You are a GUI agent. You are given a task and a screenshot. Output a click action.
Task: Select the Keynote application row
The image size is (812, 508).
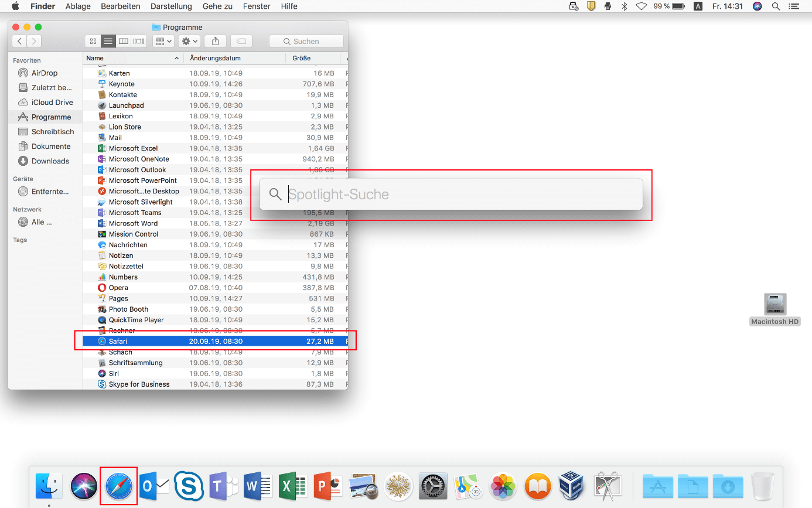(x=215, y=84)
